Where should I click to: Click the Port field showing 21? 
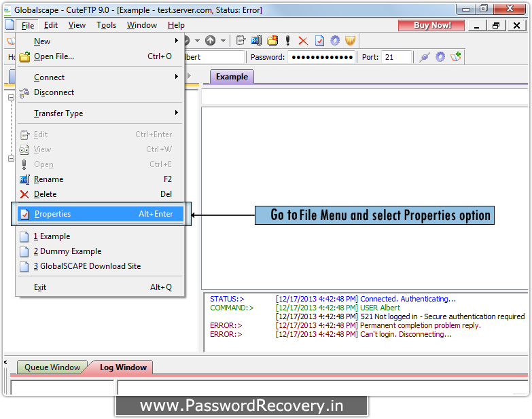(x=396, y=57)
